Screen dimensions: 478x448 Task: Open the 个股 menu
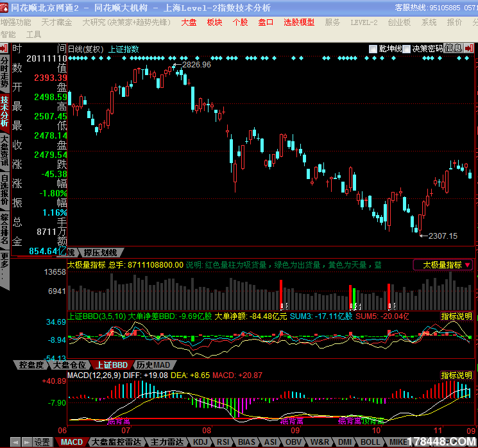pos(240,22)
